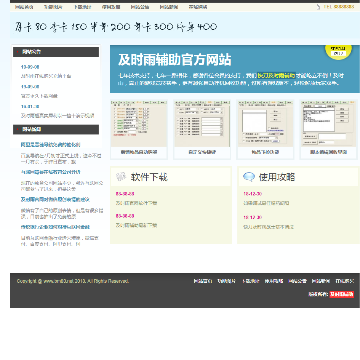Open the second blue news title in the sidebar
Screen dimensions: 360x360
click(50, 172)
